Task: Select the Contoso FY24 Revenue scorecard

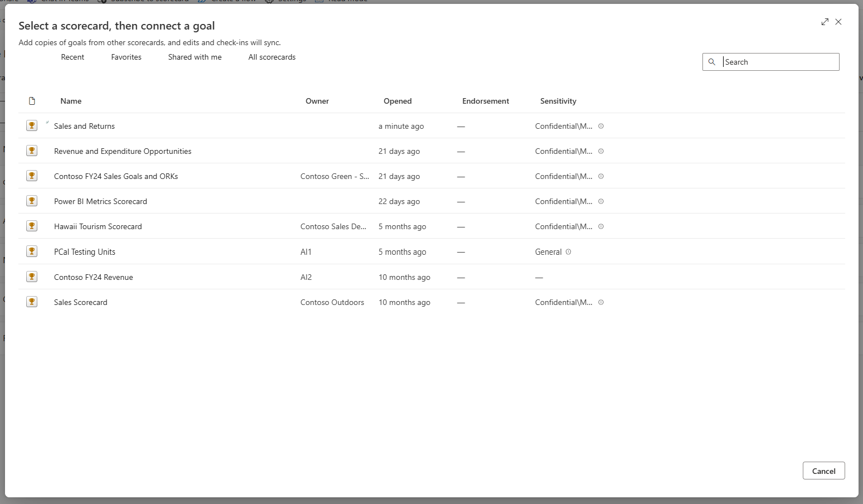Action: click(94, 277)
